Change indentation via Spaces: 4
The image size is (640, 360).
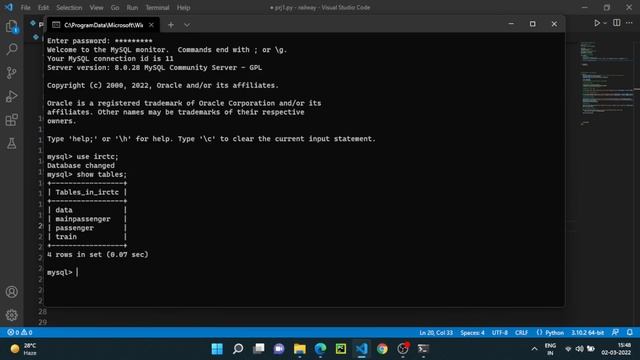472,333
